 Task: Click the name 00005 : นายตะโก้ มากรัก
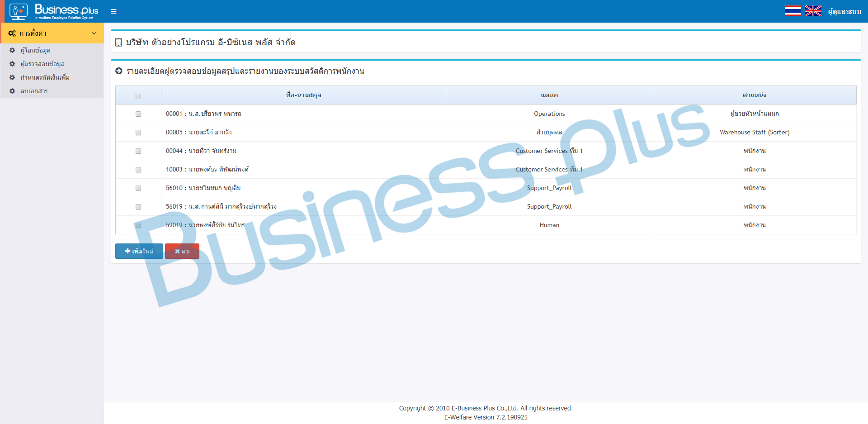[x=198, y=132]
